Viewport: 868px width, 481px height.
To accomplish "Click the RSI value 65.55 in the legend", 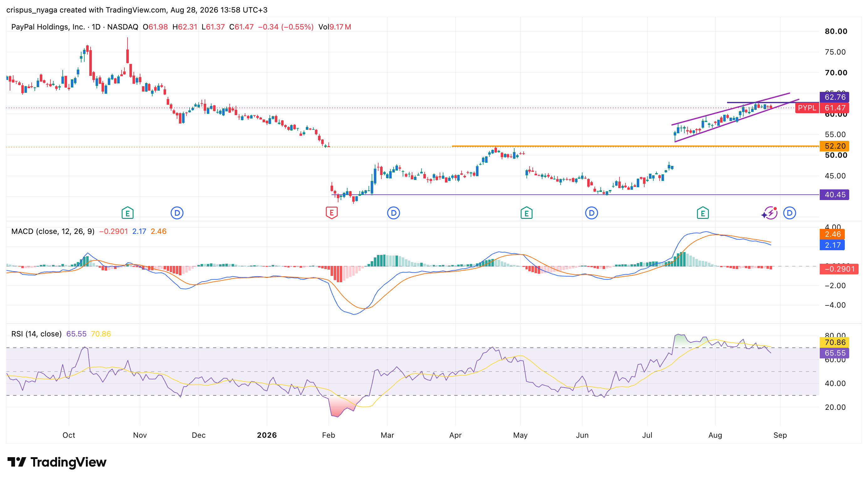I will pyautogui.click(x=76, y=334).
